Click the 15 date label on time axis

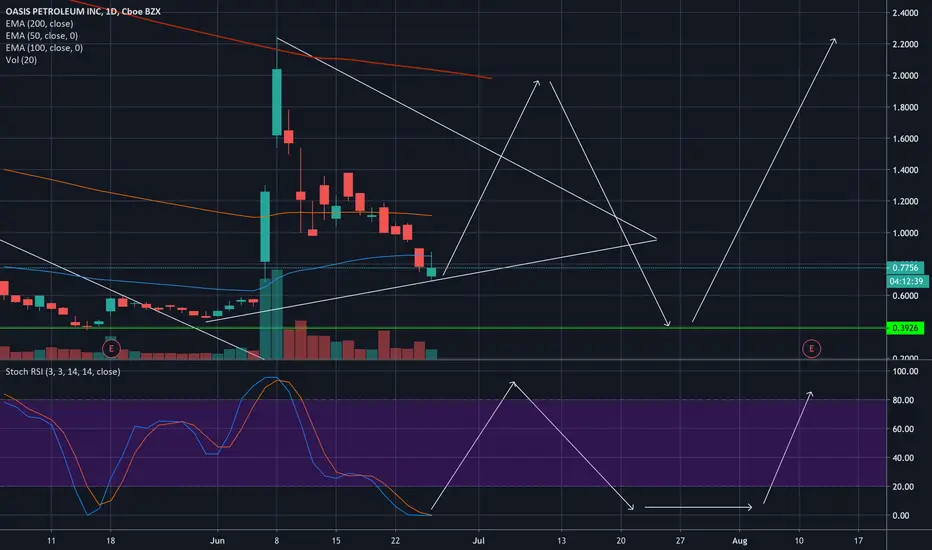point(336,540)
